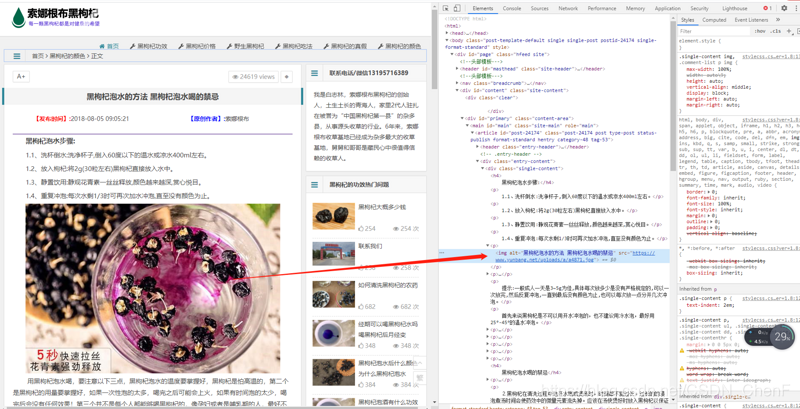
Task: Toggle the .cls class editor
Action: click(x=776, y=31)
